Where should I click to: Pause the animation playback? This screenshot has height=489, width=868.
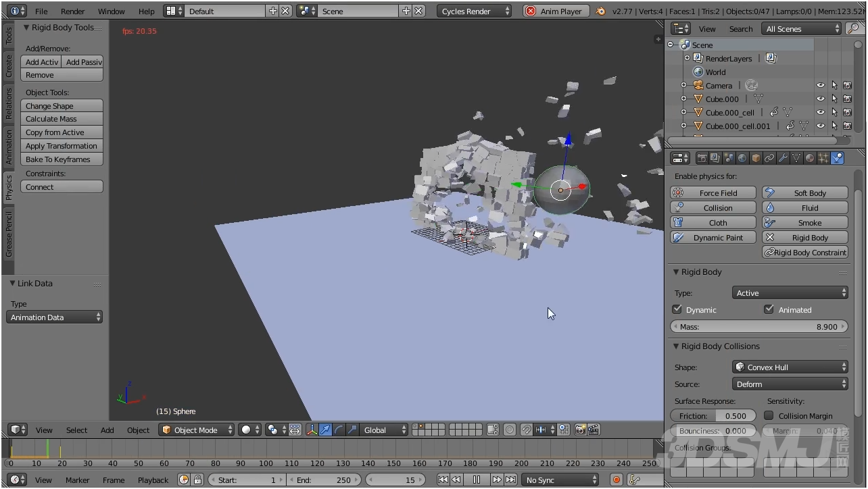click(x=477, y=480)
